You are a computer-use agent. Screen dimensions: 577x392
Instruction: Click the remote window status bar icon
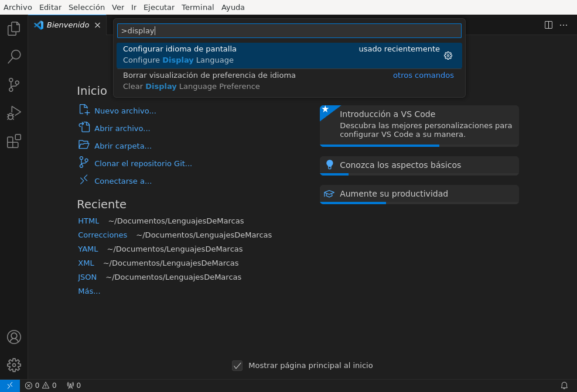point(10,386)
